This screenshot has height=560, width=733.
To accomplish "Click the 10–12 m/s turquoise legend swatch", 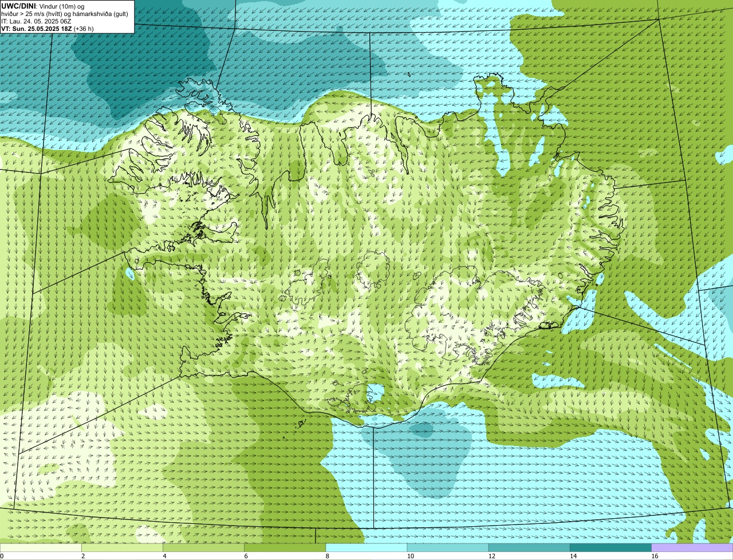I will (448, 548).
